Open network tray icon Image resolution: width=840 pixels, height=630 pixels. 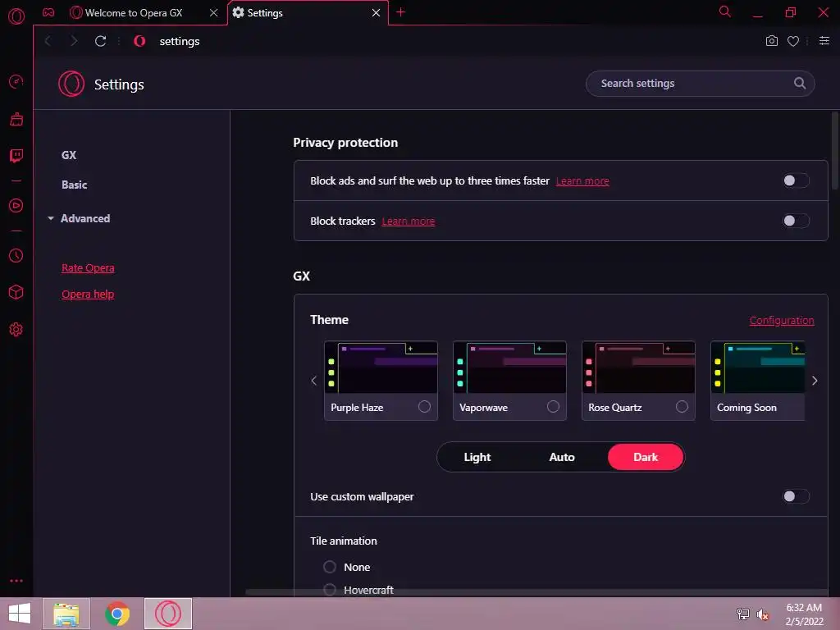(x=742, y=614)
